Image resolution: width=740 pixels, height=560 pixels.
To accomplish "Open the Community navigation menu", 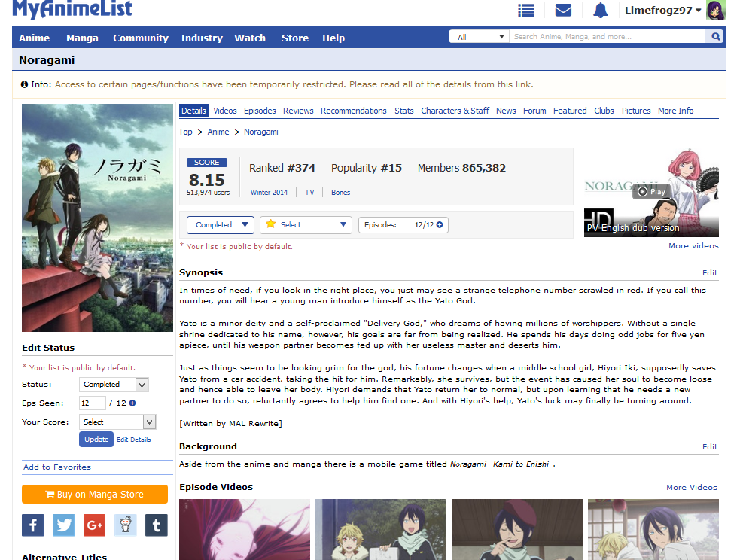I will pyautogui.click(x=141, y=38).
